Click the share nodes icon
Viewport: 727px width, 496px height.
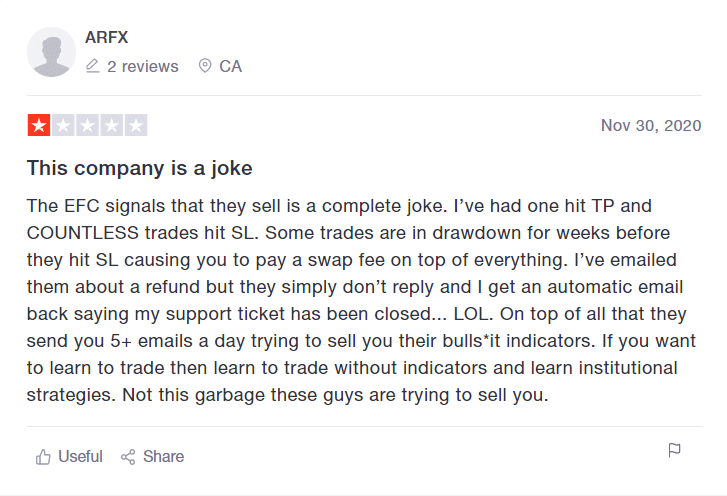(128, 457)
